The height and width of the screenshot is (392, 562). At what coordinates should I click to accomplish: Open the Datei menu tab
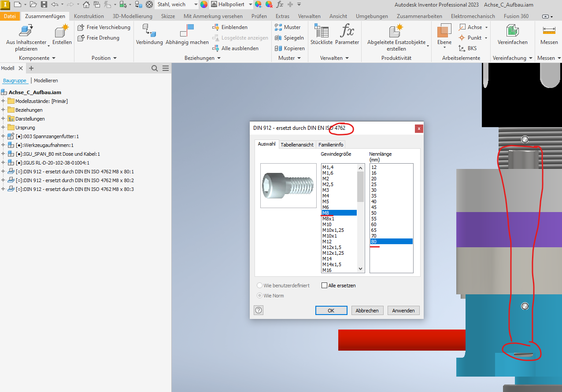click(x=10, y=16)
